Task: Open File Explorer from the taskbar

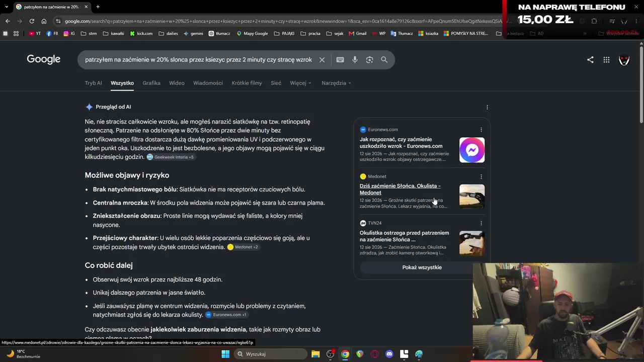Action: click(x=315, y=354)
